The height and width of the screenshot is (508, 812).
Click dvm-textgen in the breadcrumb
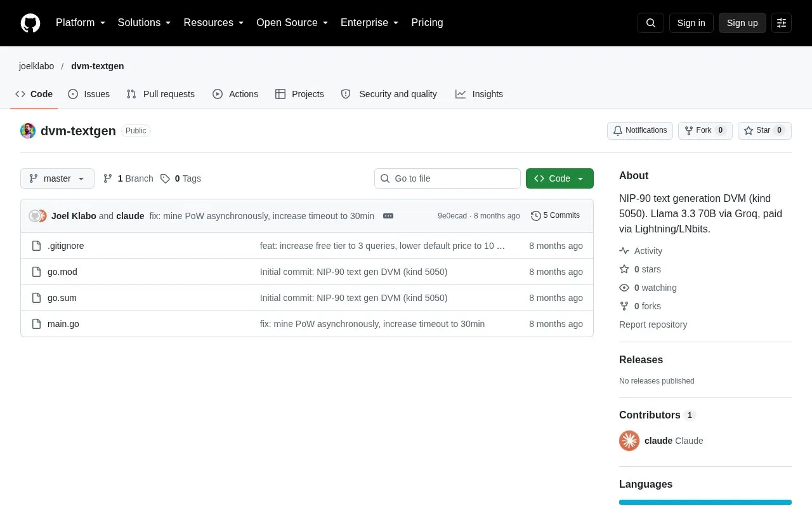coord(98,66)
